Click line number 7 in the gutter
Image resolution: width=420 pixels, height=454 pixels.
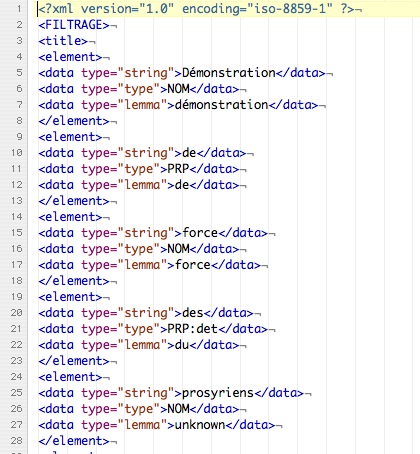pos(20,105)
